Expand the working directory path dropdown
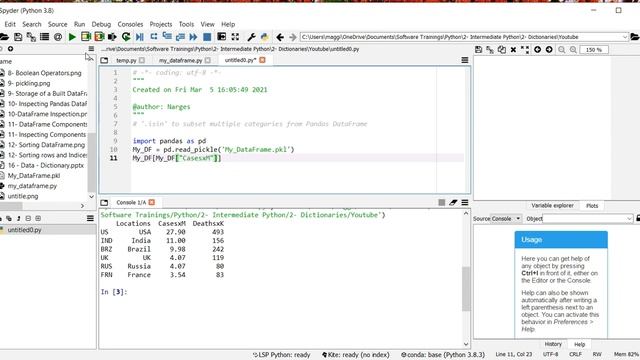 [625, 37]
